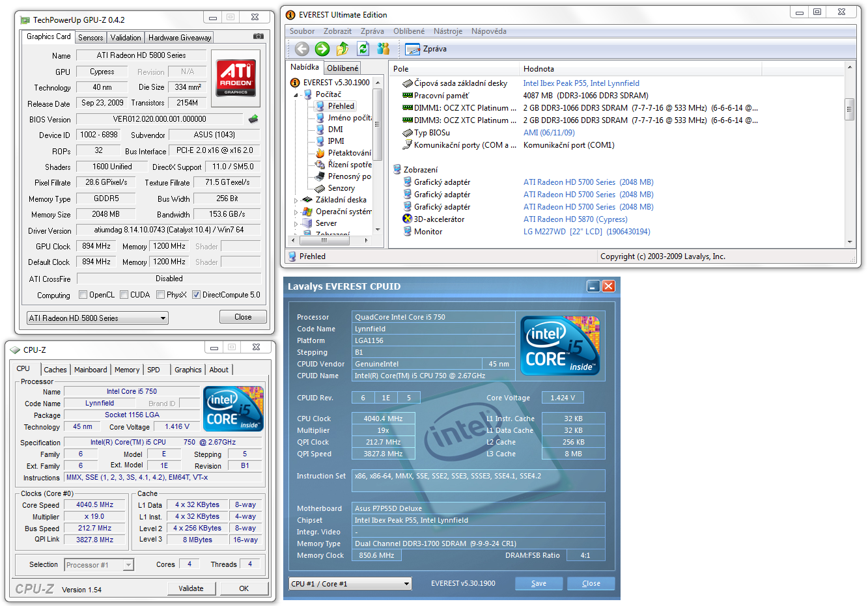Click EVEREST tree horizontal scrollbar thumb
The height and width of the screenshot is (606, 868).
(x=324, y=240)
